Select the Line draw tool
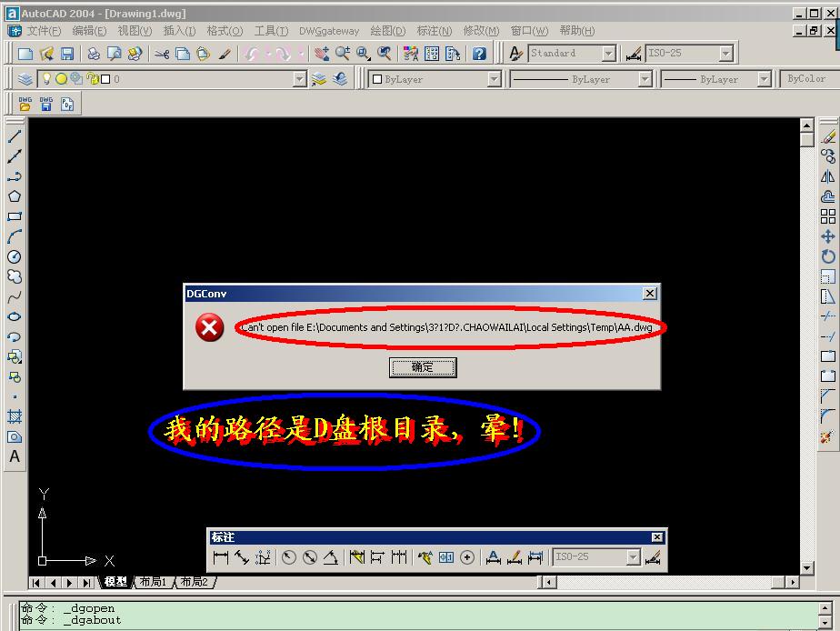 click(x=15, y=136)
